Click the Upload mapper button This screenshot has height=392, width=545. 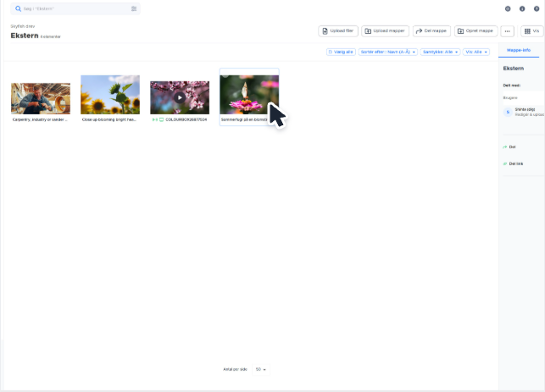[385, 30]
